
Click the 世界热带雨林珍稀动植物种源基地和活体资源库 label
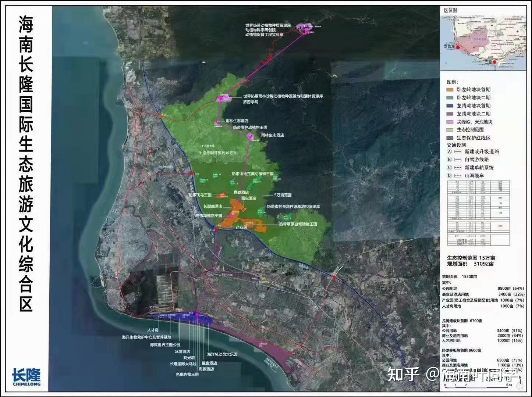283,96
